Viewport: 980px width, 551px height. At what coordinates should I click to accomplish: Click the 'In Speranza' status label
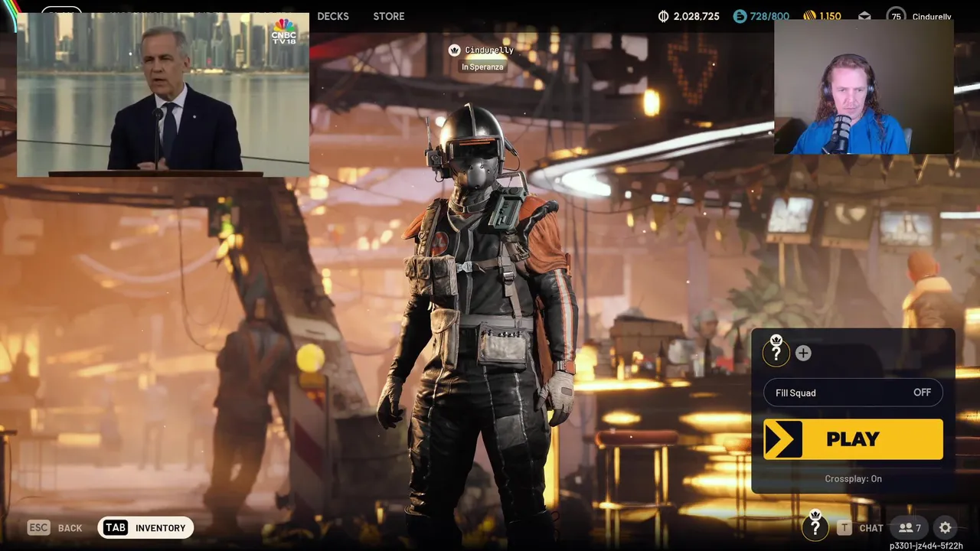point(482,67)
